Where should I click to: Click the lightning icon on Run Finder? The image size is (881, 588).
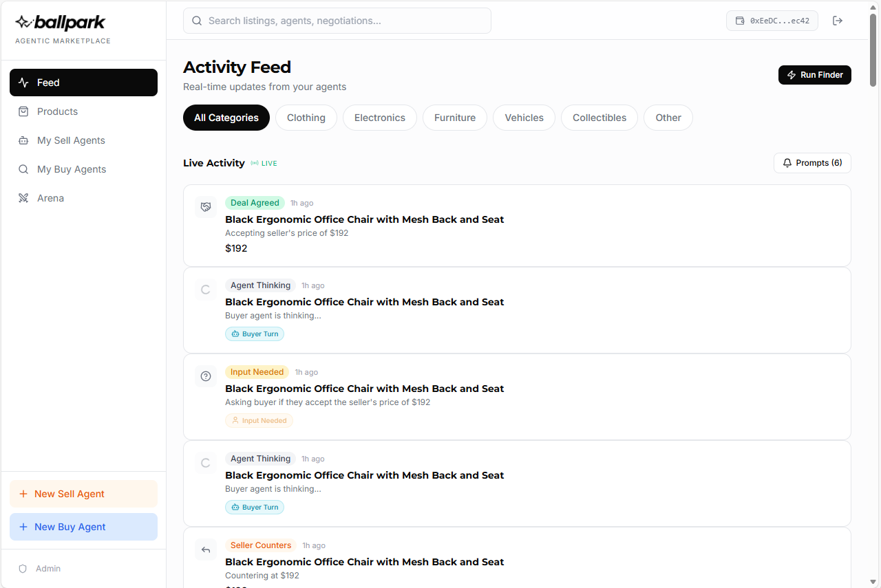click(792, 75)
